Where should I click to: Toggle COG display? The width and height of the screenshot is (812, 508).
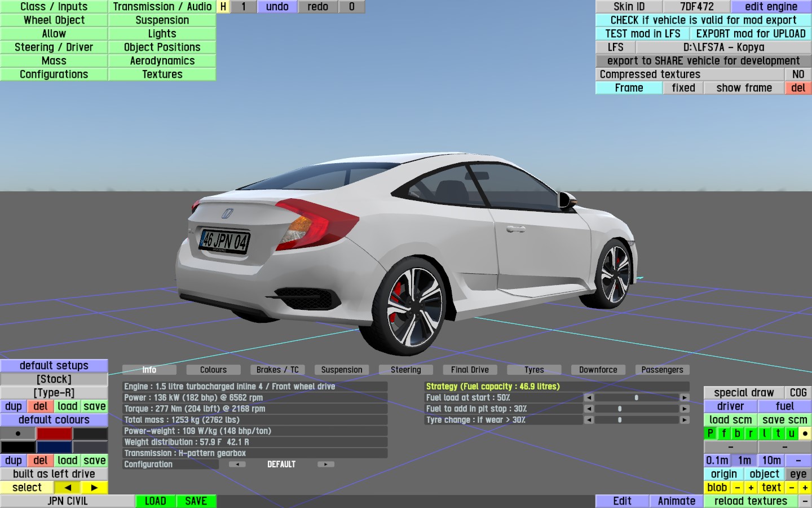[x=798, y=393]
